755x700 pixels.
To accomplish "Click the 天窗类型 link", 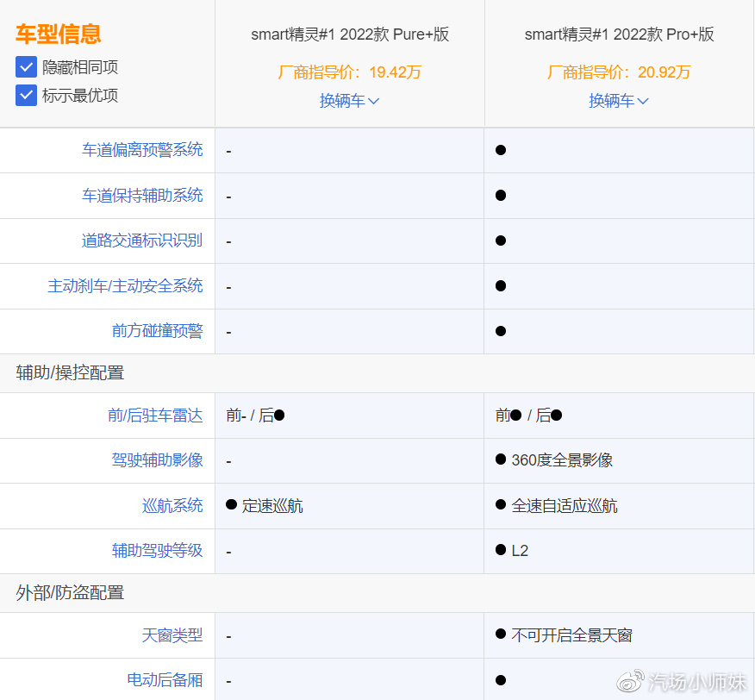I will tap(172, 635).
